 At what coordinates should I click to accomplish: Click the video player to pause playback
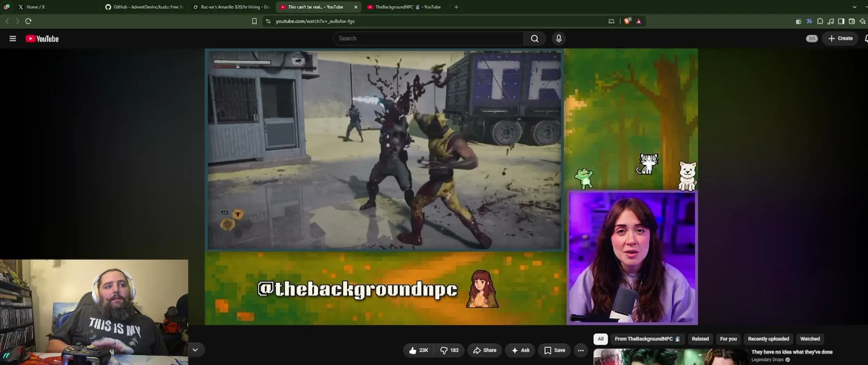pyautogui.click(x=451, y=187)
